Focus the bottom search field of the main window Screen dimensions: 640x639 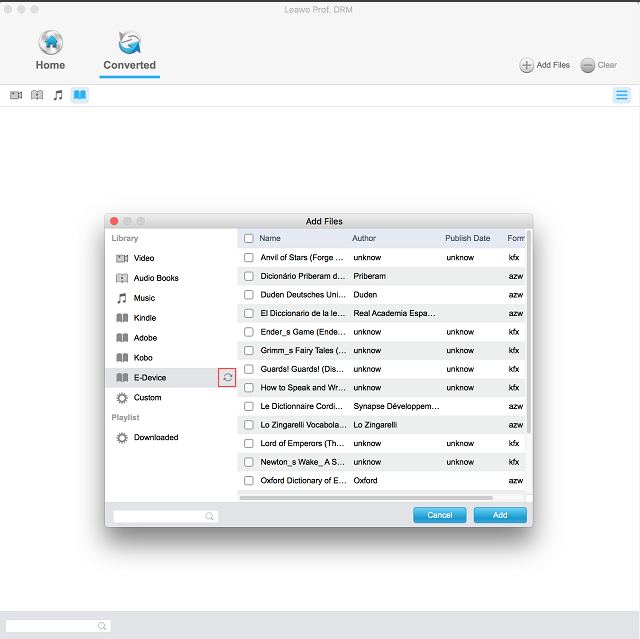58,626
